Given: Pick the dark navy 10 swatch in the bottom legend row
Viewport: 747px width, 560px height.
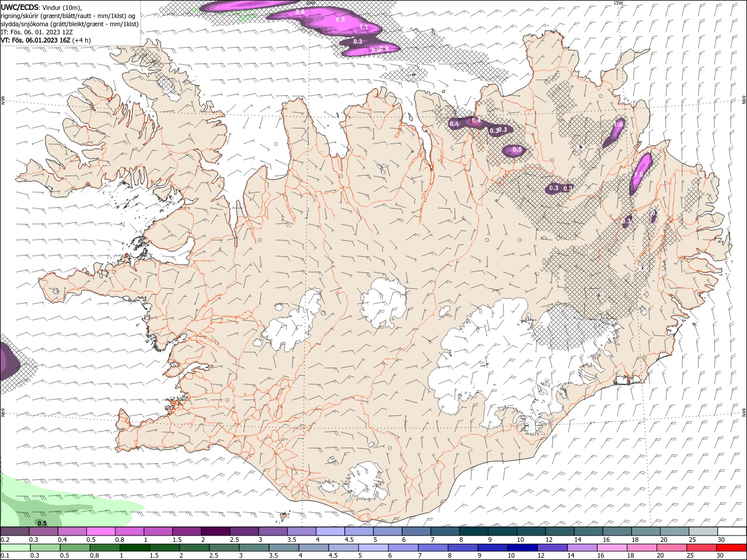Looking at the screenshot, I should [522, 548].
